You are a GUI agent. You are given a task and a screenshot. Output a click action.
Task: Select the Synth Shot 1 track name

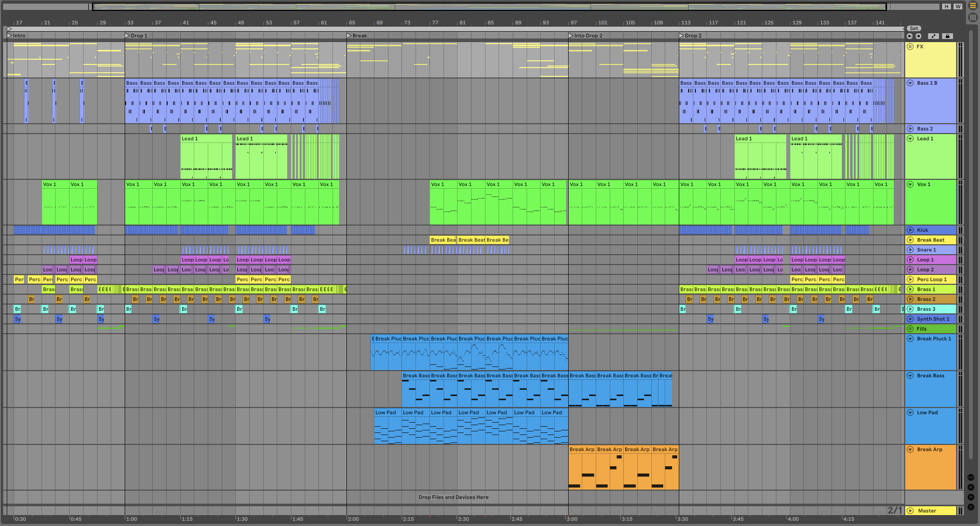coord(933,319)
